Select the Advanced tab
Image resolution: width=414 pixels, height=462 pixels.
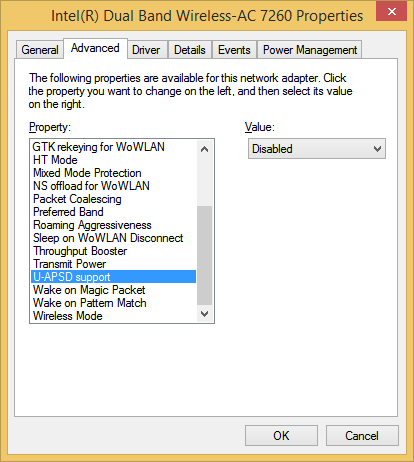(x=95, y=48)
